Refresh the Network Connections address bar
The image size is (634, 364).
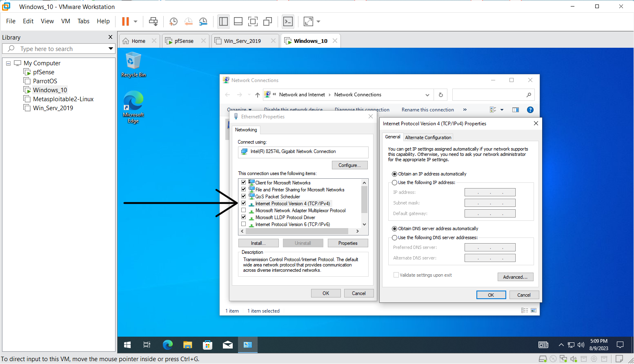[441, 95]
